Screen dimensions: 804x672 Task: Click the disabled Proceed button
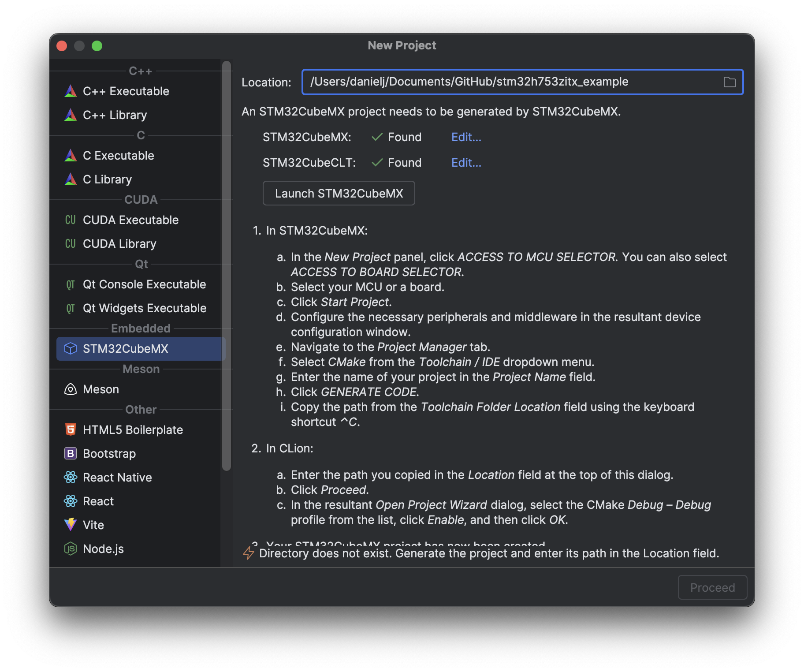(712, 587)
